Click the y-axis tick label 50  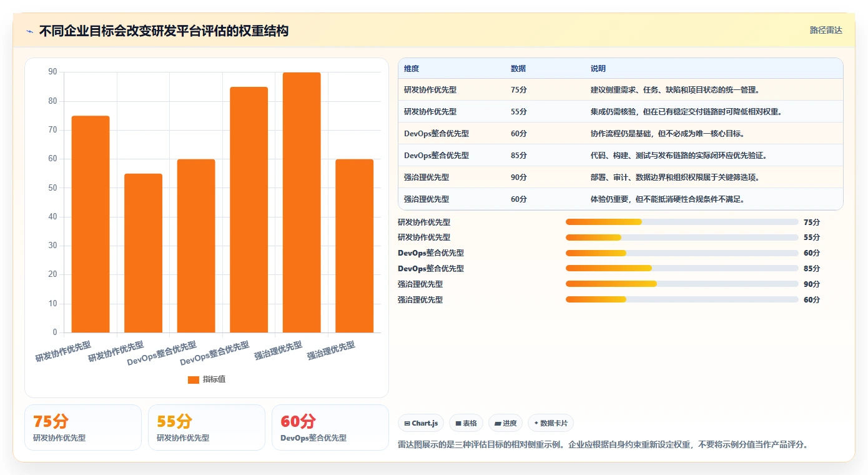(52, 187)
